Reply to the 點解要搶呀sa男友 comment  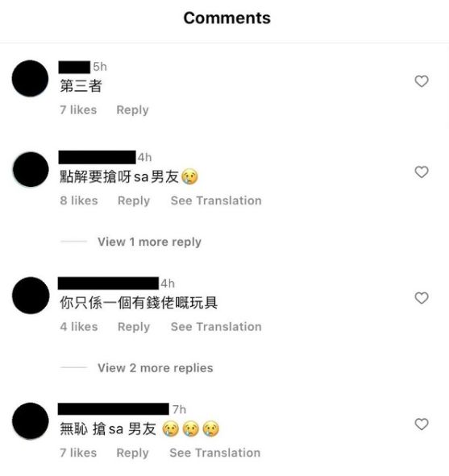pos(134,201)
